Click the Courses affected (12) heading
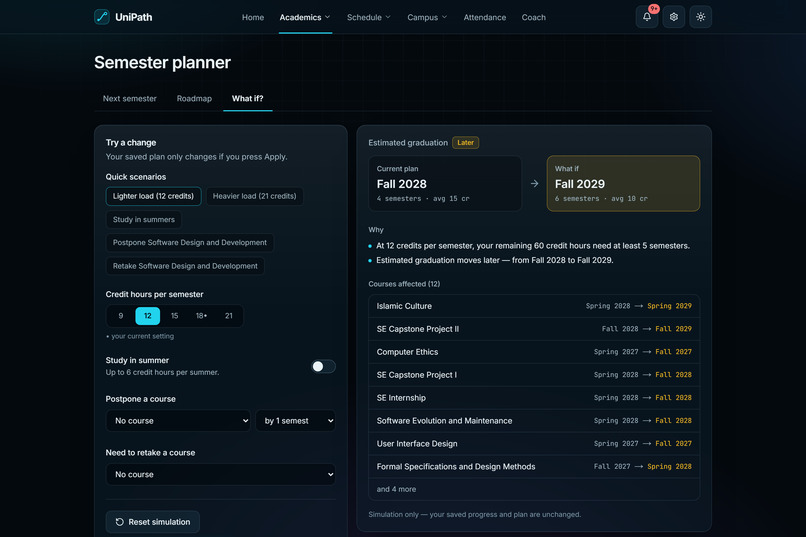 pyautogui.click(x=404, y=284)
